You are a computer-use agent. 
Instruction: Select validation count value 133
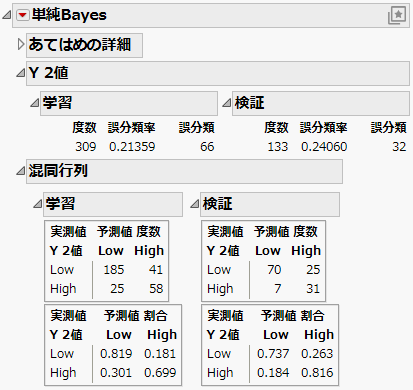coord(278,147)
